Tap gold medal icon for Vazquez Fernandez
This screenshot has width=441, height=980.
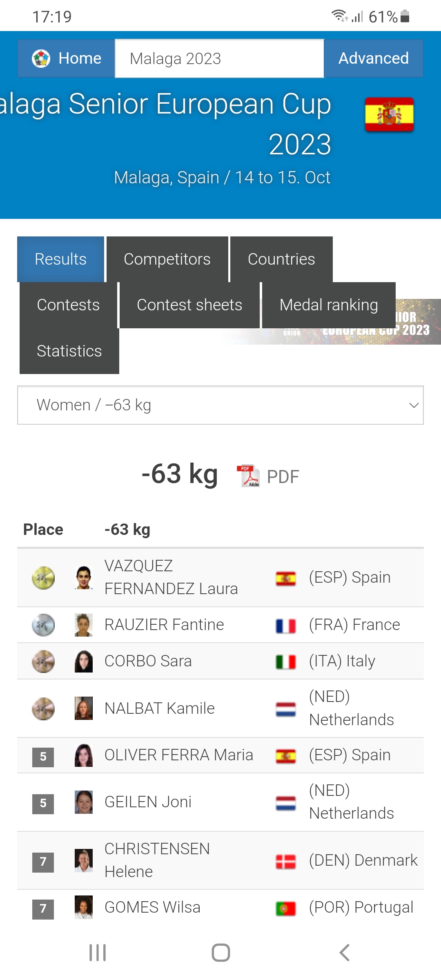[x=43, y=578]
